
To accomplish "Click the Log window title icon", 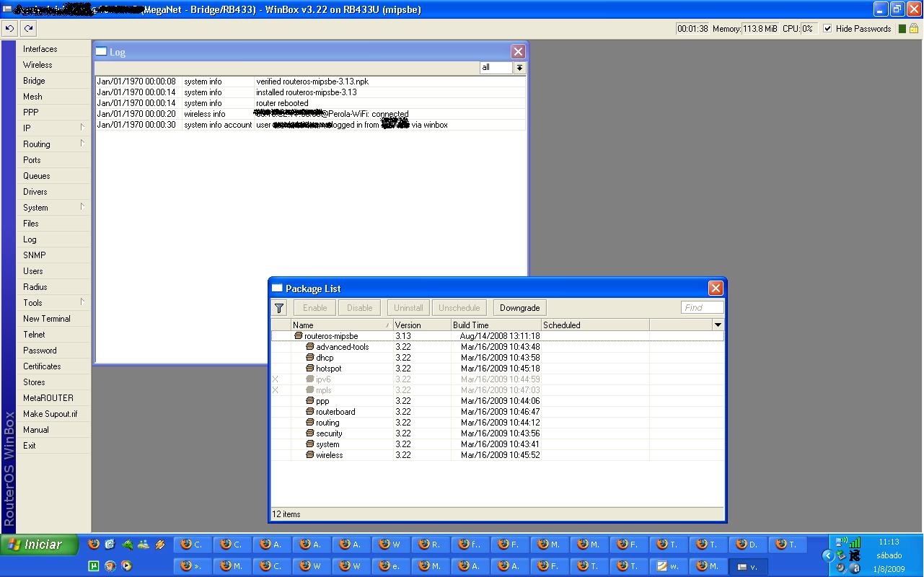I will [102, 52].
